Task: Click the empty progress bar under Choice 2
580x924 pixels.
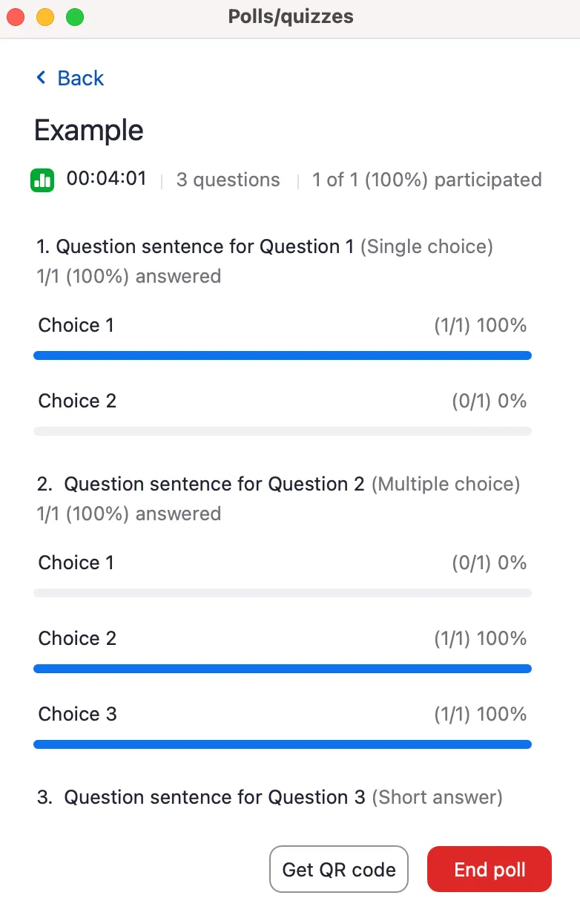Action: point(282,430)
